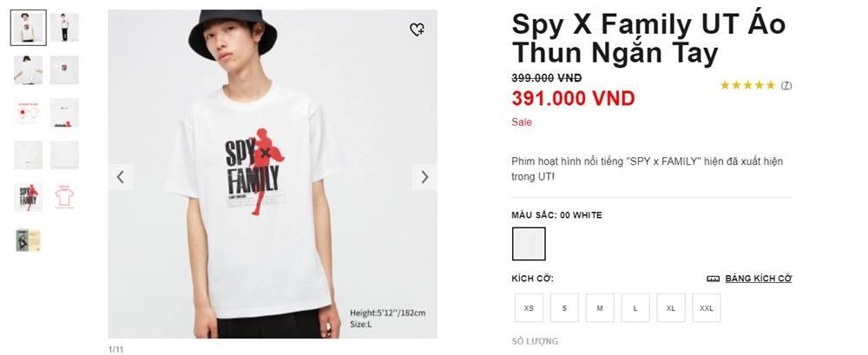The width and height of the screenshot is (868, 355).
Task: Select size M option
Action: coord(599,308)
